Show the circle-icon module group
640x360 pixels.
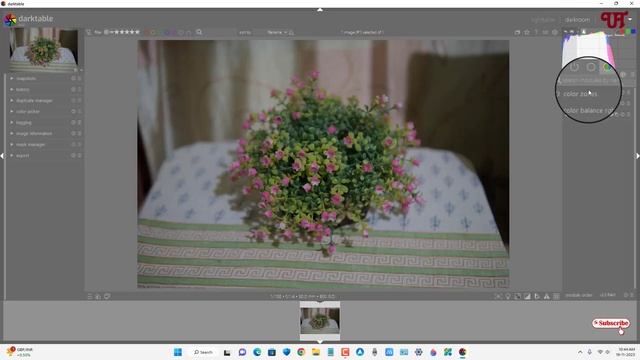[x=591, y=67]
